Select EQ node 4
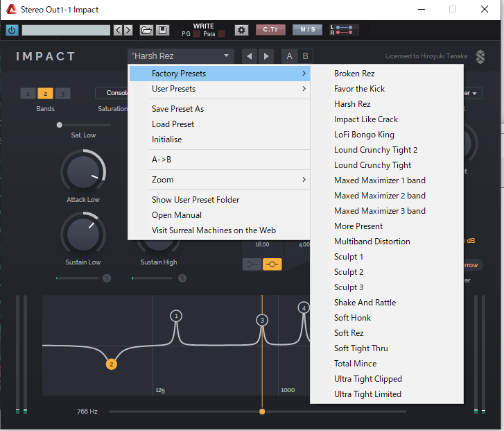 [304, 308]
